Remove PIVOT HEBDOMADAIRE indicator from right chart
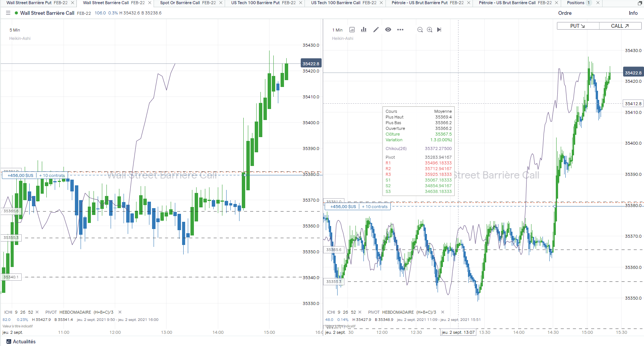 pyautogui.click(x=443, y=312)
